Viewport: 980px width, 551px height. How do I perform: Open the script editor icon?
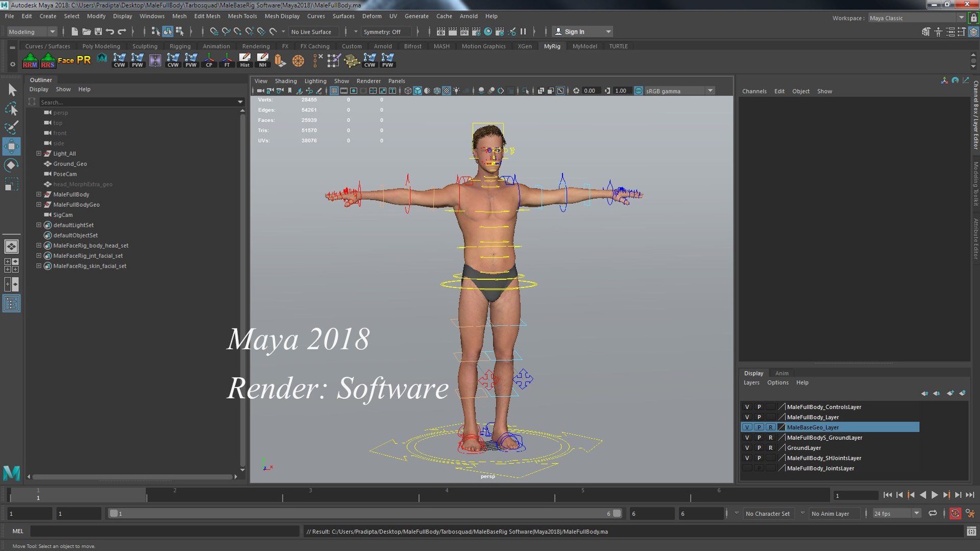pyautogui.click(x=971, y=532)
